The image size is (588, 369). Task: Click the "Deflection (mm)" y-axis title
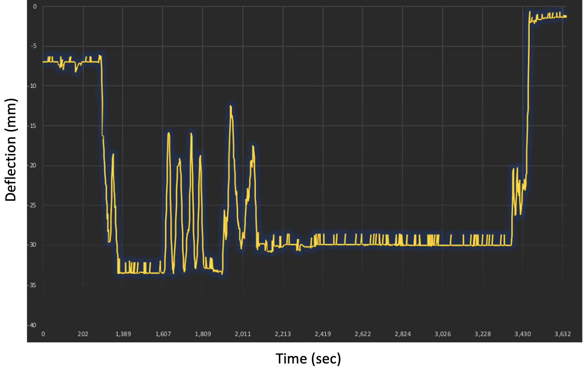[10, 150]
